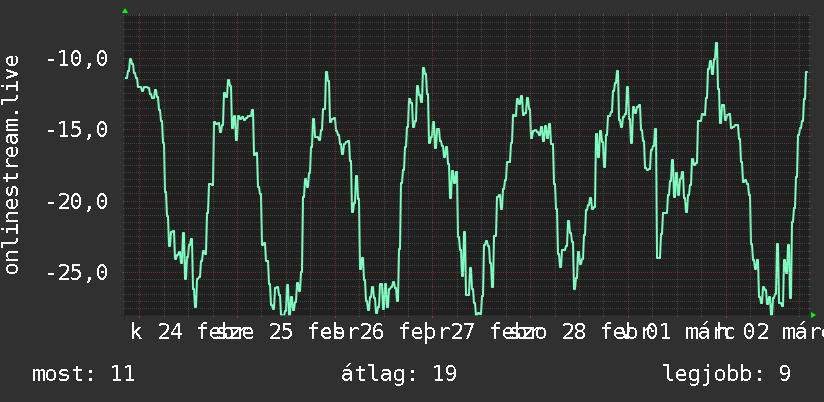This screenshot has width=824, height=402.
Task: Click the onlinestream.live vertical axis title
Action: pos(12,164)
